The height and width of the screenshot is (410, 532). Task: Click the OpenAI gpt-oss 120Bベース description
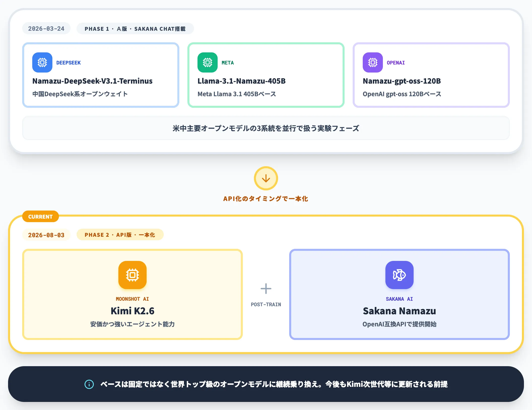tap(402, 94)
